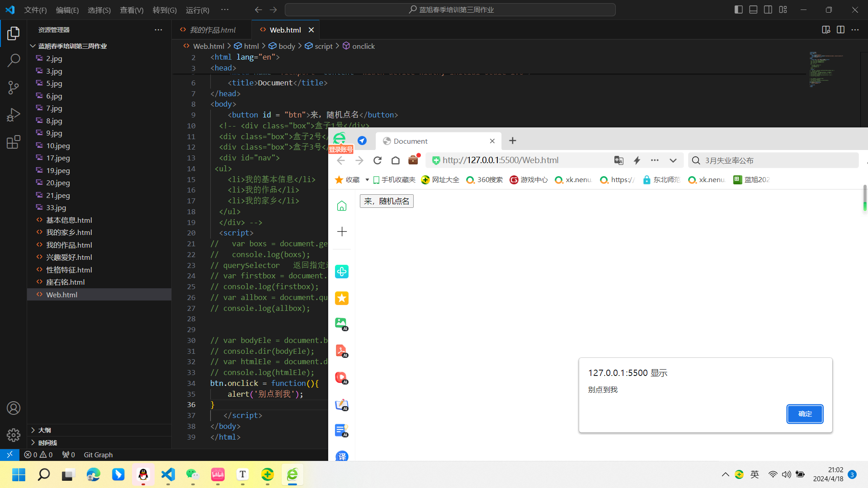The height and width of the screenshot is (488, 868).
Task: Click the yellow star favorites sidebar icon
Action: pos(342,298)
